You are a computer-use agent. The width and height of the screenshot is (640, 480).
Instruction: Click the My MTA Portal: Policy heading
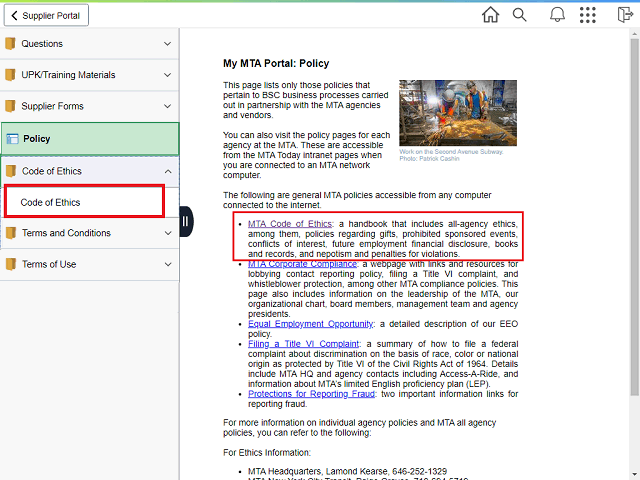point(276,63)
